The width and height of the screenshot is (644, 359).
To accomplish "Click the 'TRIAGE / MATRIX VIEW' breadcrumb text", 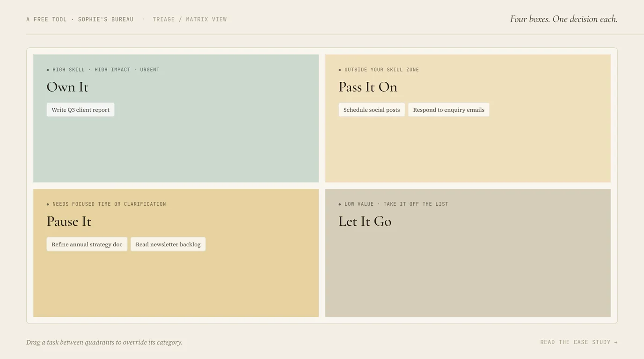I will coord(190,19).
